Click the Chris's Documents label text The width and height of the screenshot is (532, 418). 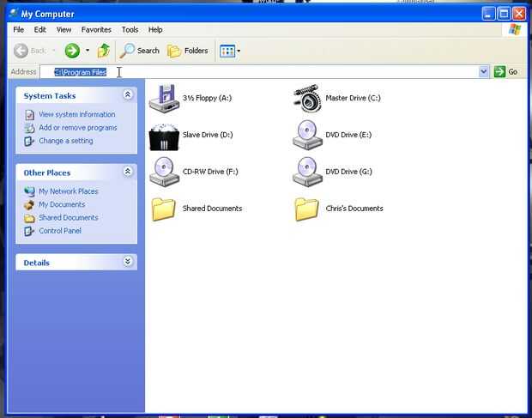(x=354, y=209)
